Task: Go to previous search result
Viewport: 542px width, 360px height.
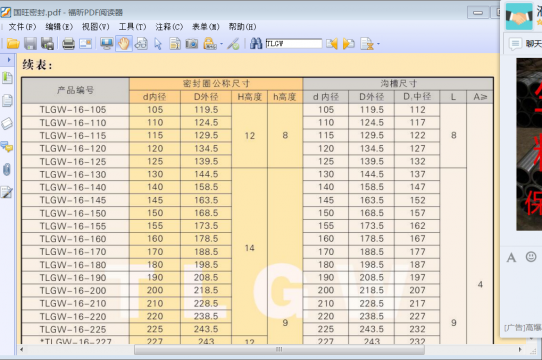Action: (332, 44)
